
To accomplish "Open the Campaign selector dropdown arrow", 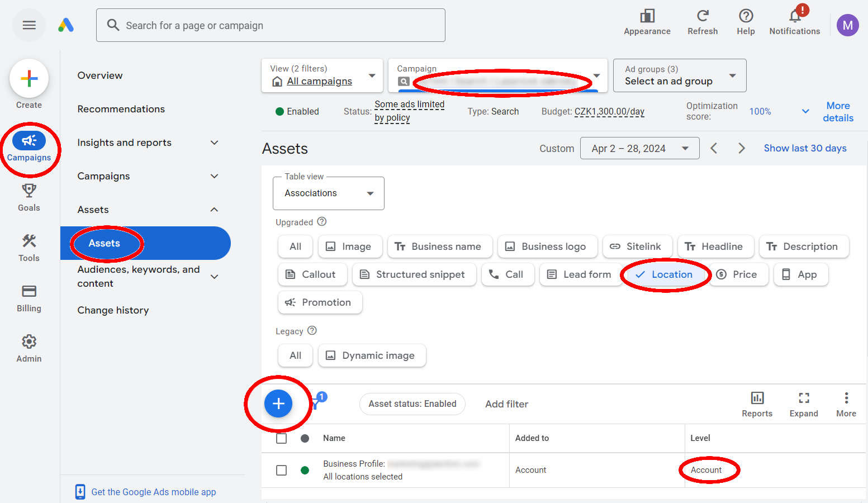I will 596,75.
